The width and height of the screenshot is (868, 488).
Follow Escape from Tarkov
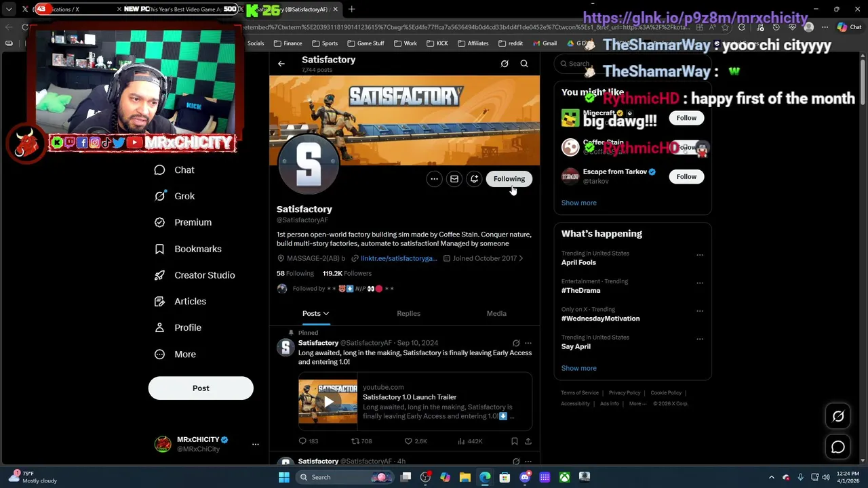686,177
